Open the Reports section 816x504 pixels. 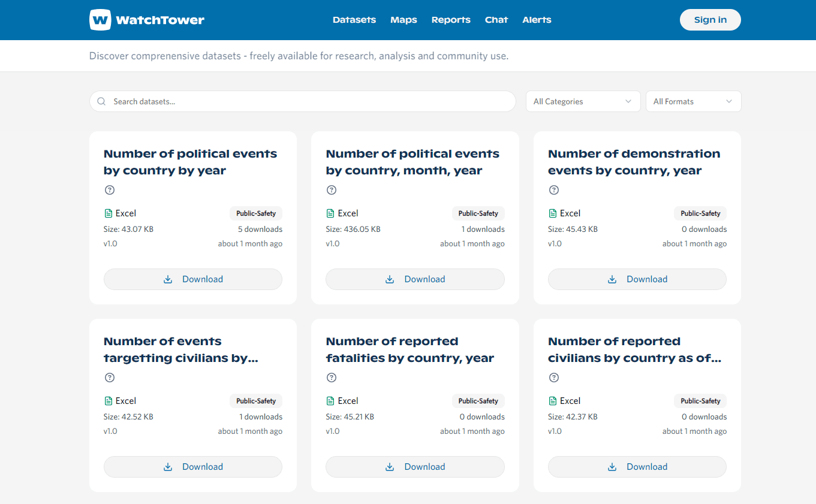451,20
